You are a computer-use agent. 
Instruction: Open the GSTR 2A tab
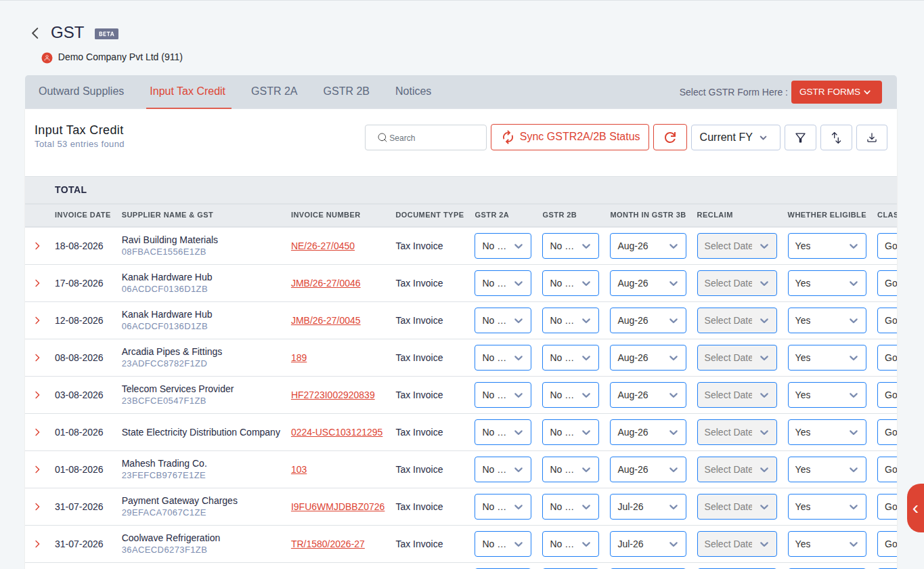click(274, 91)
